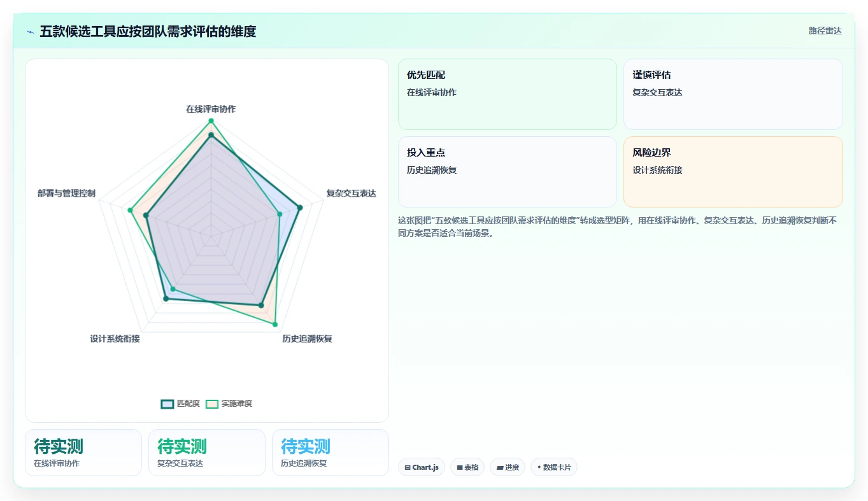Click the 在线评审协作 radar axis label
This screenshot has width=868, height=501.
tap(211, 109)
